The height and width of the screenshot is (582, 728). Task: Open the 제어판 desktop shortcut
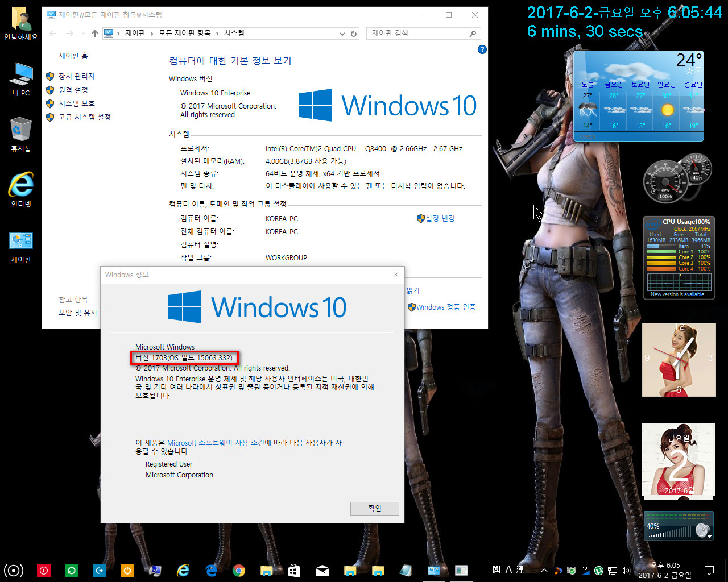[21, 246]
